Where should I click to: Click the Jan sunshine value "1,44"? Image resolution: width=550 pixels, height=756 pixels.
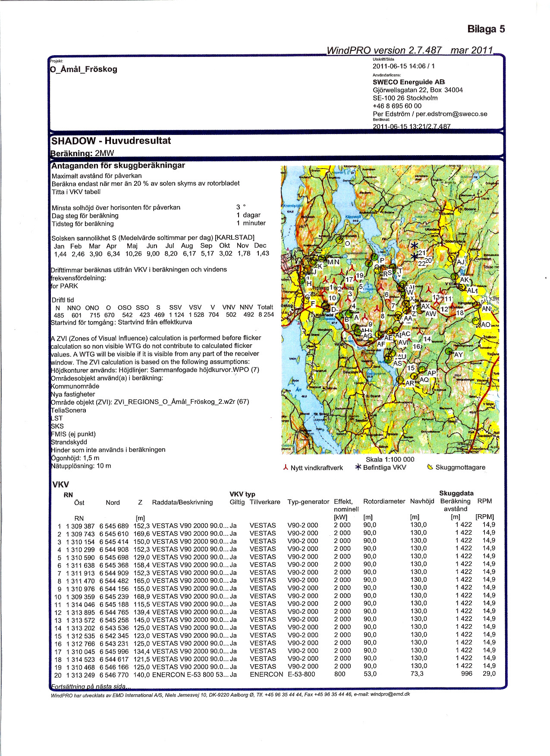[x=60, y=254]
